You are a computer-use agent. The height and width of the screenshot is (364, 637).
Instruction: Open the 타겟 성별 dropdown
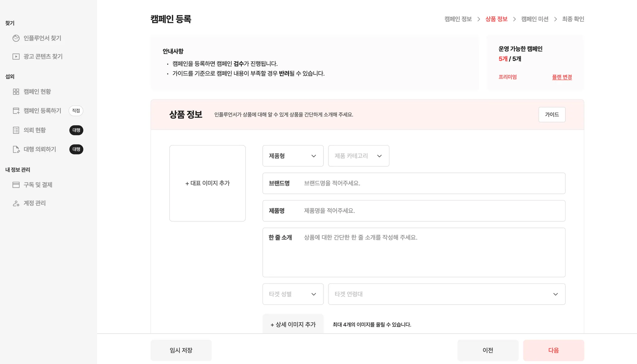[293, 294]
